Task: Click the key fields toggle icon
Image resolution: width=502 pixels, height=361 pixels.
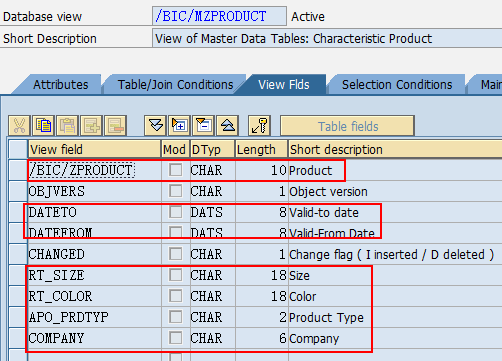Action: [x=259, y=126]
